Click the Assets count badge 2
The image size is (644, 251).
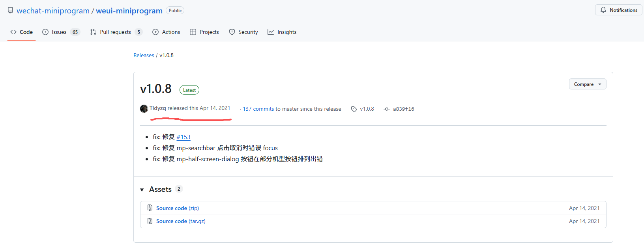[179, 189]
